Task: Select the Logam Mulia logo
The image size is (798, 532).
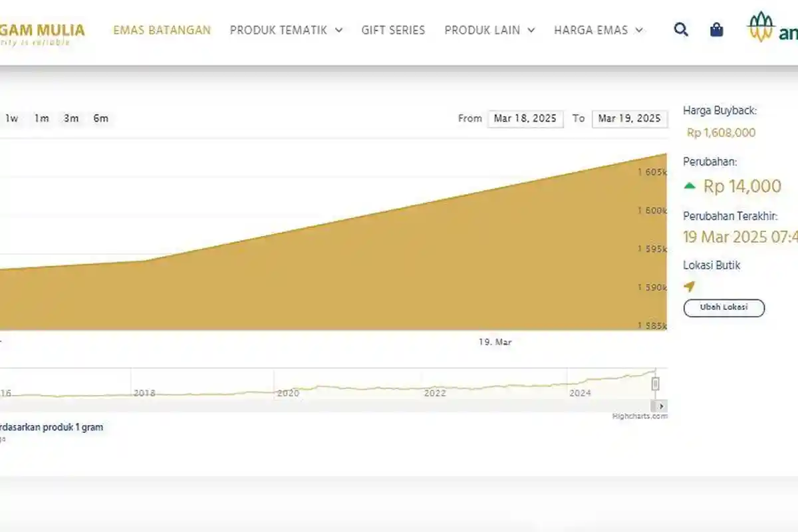Action: coord(40,30)
